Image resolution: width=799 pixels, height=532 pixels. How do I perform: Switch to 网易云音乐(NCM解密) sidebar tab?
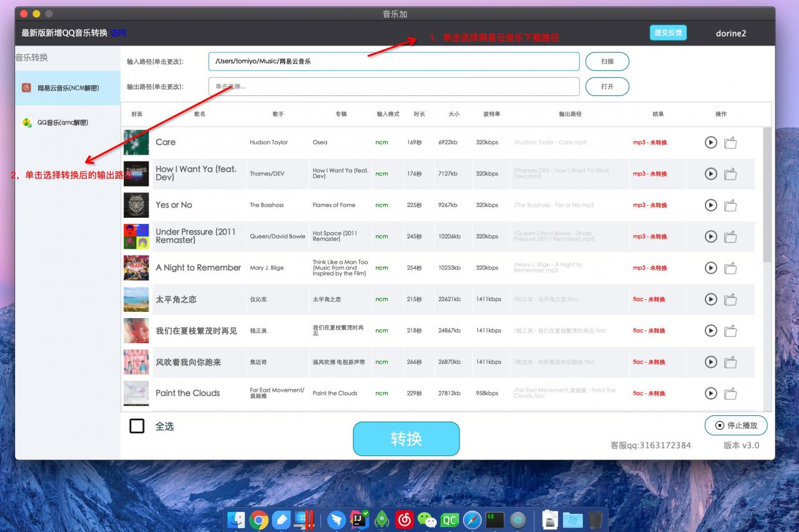[67, 88]
